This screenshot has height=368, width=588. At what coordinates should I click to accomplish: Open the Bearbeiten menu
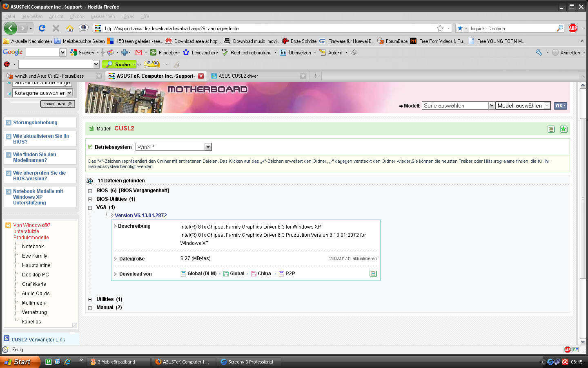click(32, 16)
